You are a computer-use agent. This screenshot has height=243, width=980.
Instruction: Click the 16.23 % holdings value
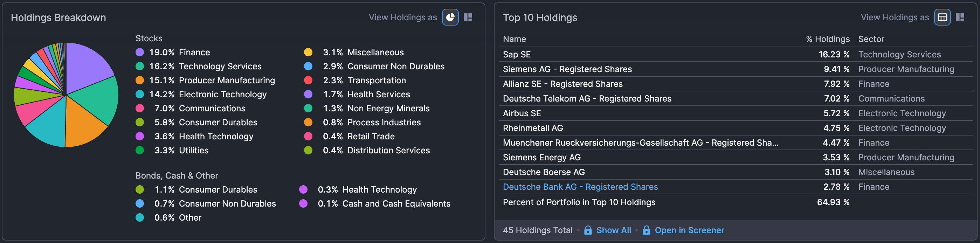coord(834,54)
